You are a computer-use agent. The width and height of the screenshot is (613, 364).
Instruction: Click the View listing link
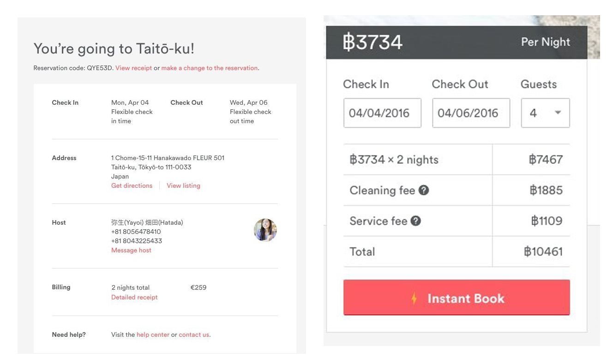(x=183, y=185)
